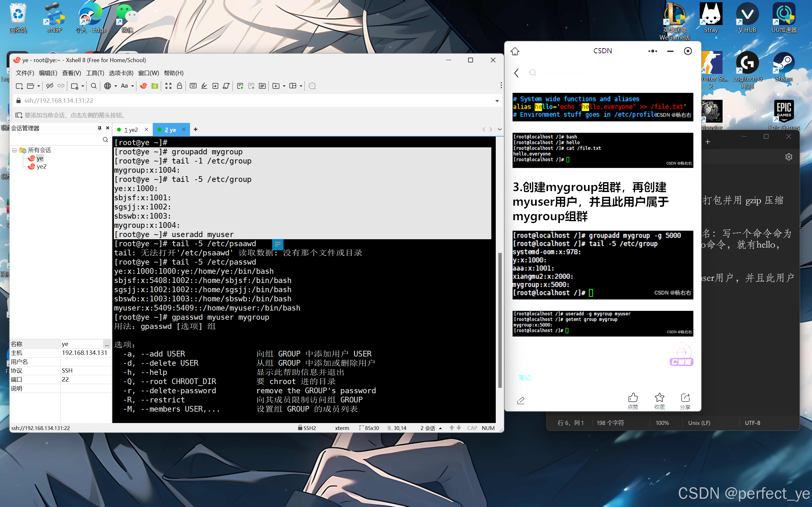This screenshot has width=812, height=507.
Task: Open the address bar history dropdown
Action: tap(497, 101)
